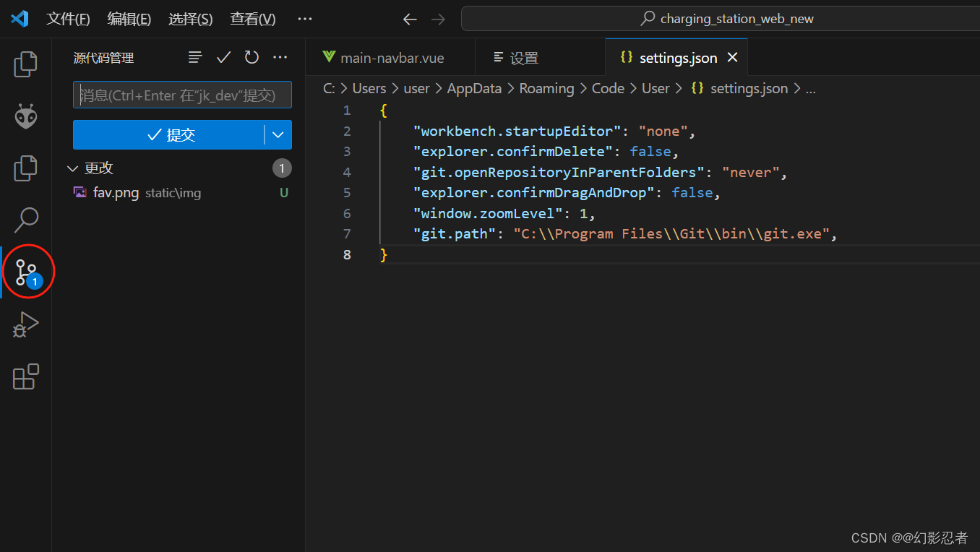The height and width of the screenshot is (552, 980).
Task: Click the user breadcrumb segment
Action: [416, 88]
